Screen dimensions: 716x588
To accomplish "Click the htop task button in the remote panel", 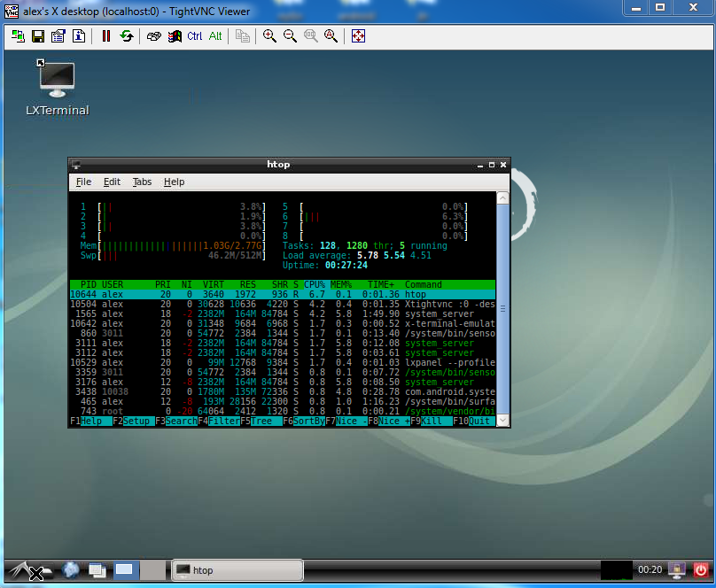I will tap(237, 570).
